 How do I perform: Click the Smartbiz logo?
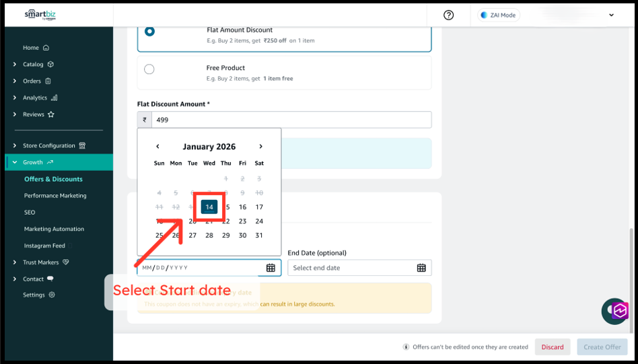[41, 15]
